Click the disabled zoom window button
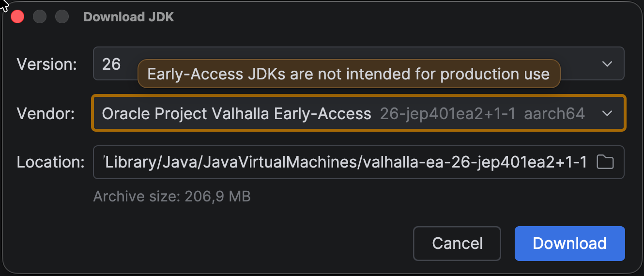Viewport: 644px width, 276px height. click(62, 17)
